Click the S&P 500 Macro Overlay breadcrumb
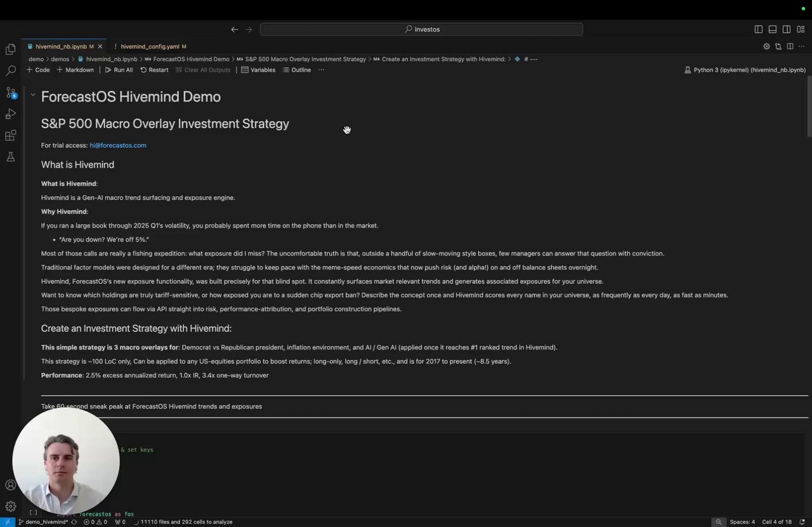This screenshot has width=812, height=527. point(305,59)
